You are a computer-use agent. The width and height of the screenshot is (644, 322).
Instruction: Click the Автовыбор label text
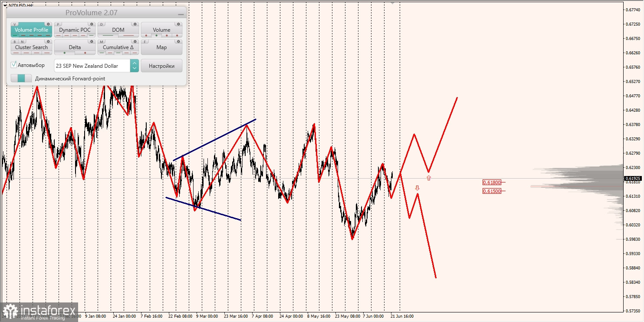[31, 65]
